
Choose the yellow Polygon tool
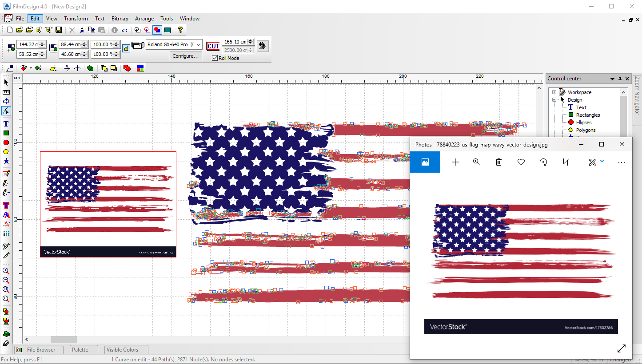6,152
